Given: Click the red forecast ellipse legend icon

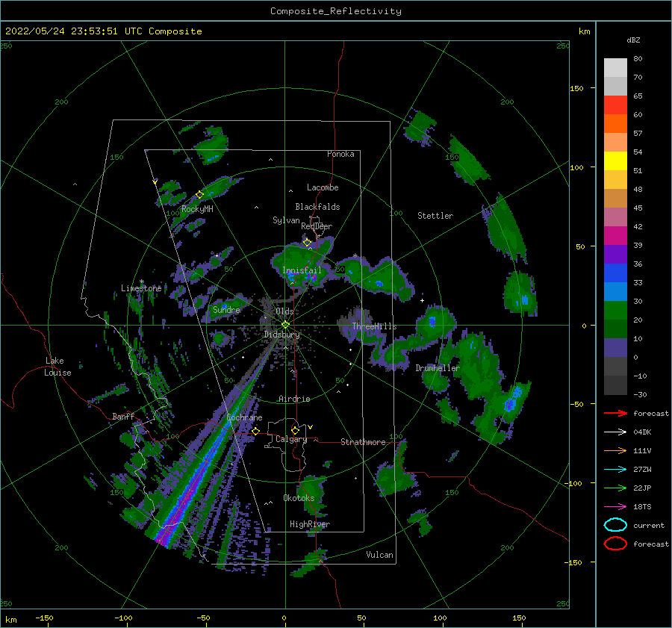Looking at the screenshot, I should point(615,544).
